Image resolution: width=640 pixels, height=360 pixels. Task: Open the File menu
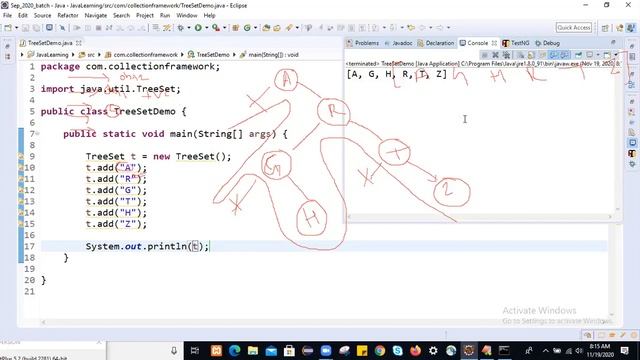pos(7,16)
